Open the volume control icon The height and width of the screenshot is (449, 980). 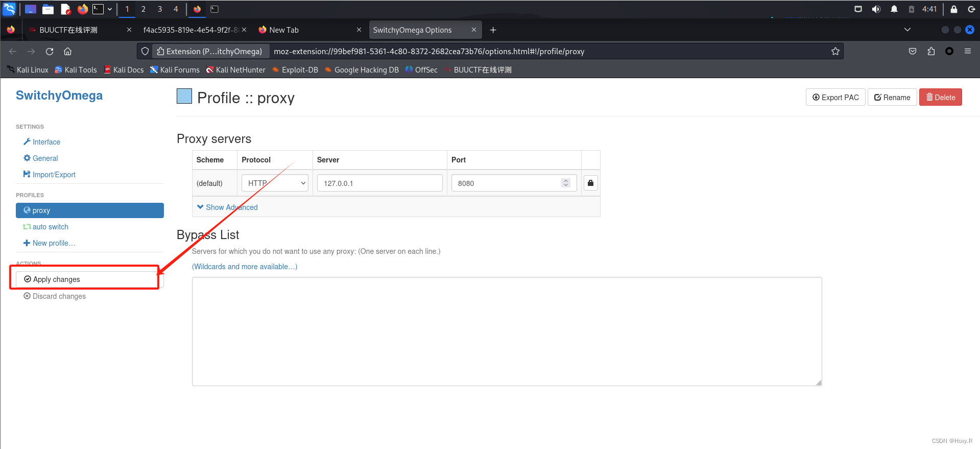pyautogui.click(x=876, y=9)
